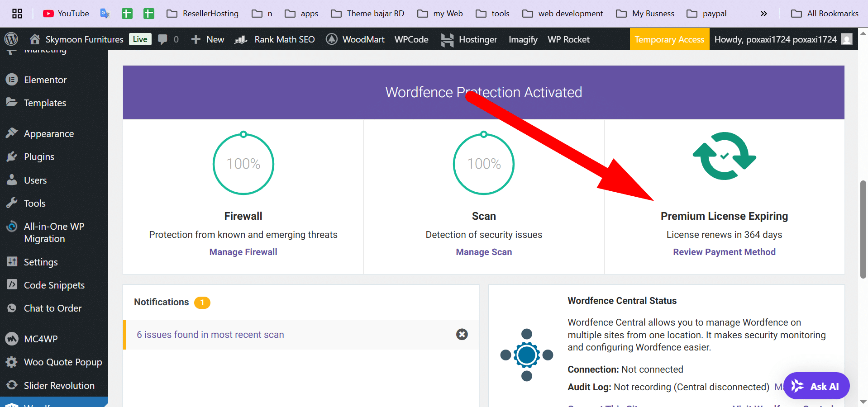
Task: Open WPCode in the admin bar
Action: pyautogui.click(x=411, y=39)
